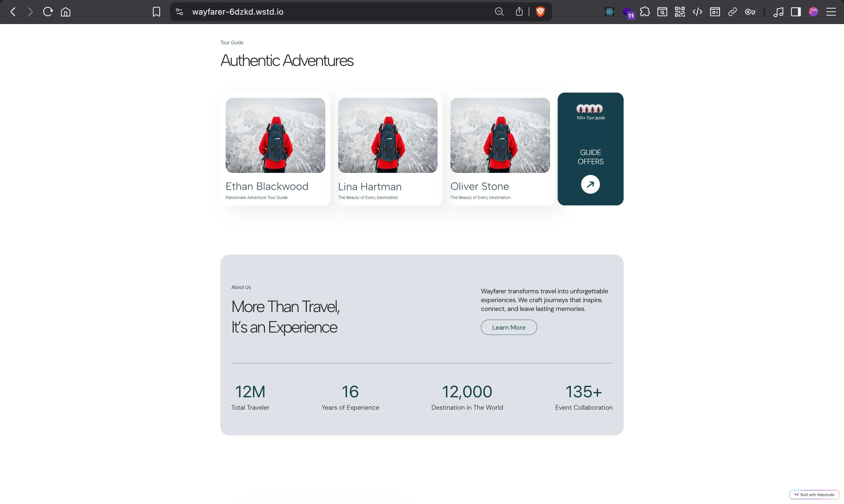The width and height of the screenshot is (844, 504).
Task: Go to browser home page
Action: coord(66,12)
